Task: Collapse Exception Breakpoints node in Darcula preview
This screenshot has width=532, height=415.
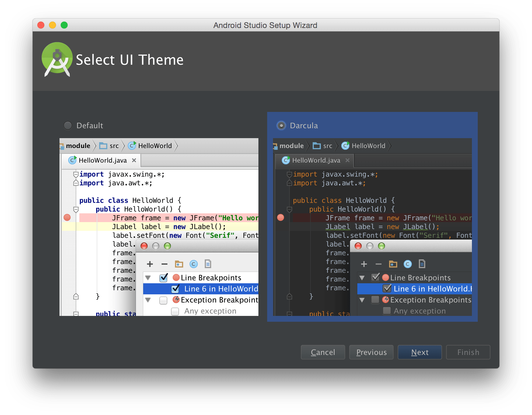Action: (x=362, y=300)
